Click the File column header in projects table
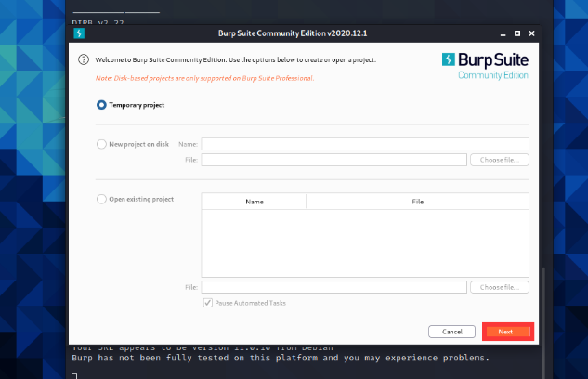The image size is (588, 379). (x=417, y=201)
